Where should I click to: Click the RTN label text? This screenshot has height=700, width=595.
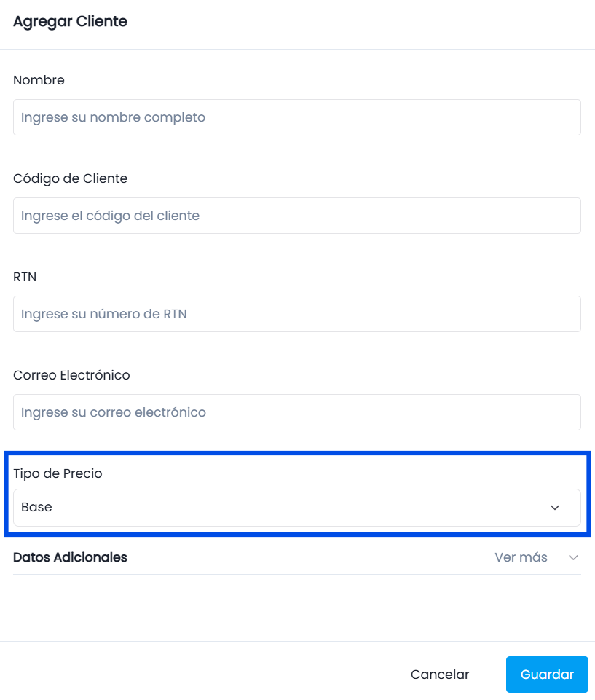pos(25,277)
